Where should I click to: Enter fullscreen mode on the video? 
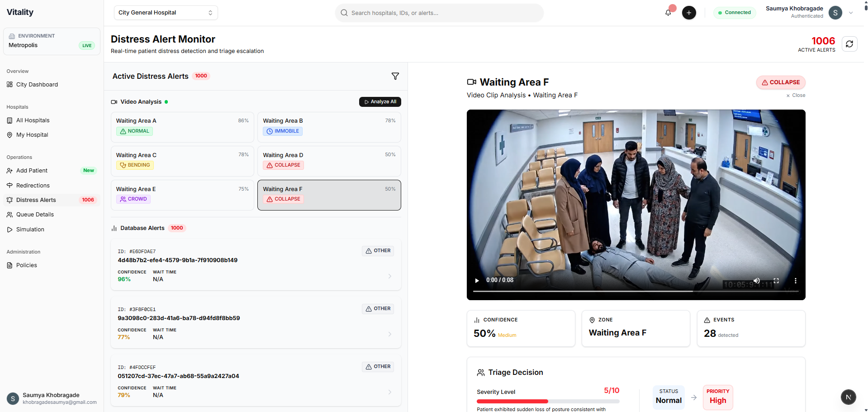776,281
